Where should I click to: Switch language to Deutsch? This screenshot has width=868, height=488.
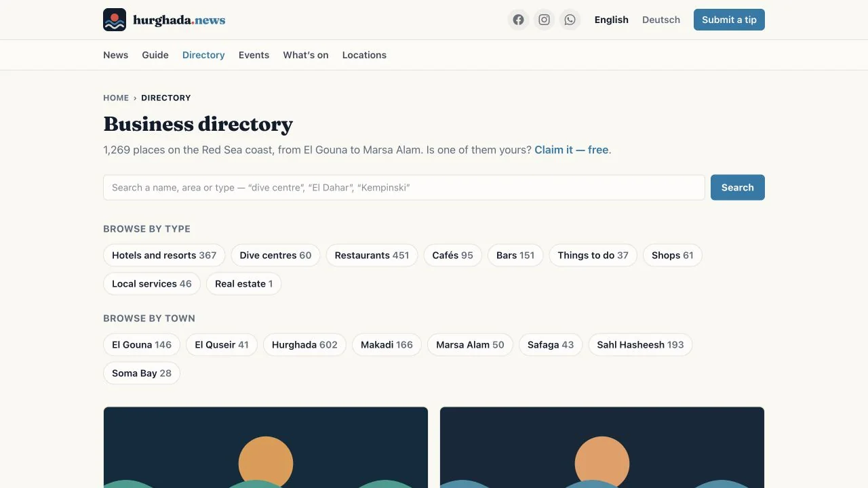(661, 20)
